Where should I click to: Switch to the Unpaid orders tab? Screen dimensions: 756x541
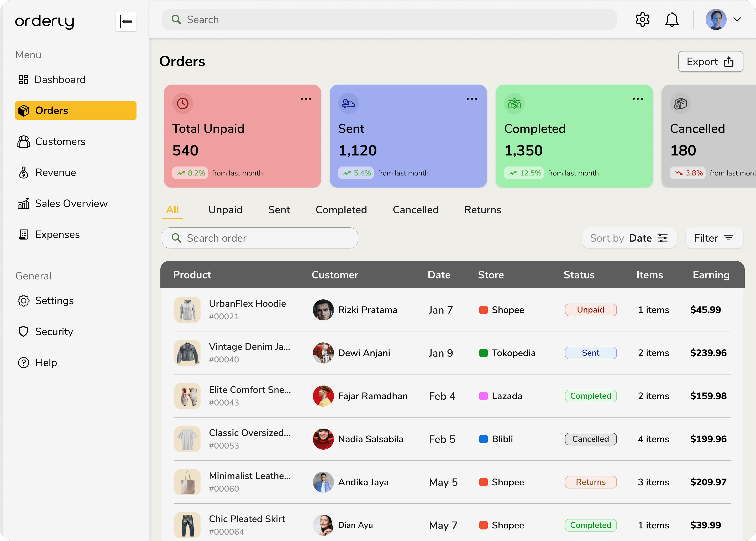pos(225,210)
